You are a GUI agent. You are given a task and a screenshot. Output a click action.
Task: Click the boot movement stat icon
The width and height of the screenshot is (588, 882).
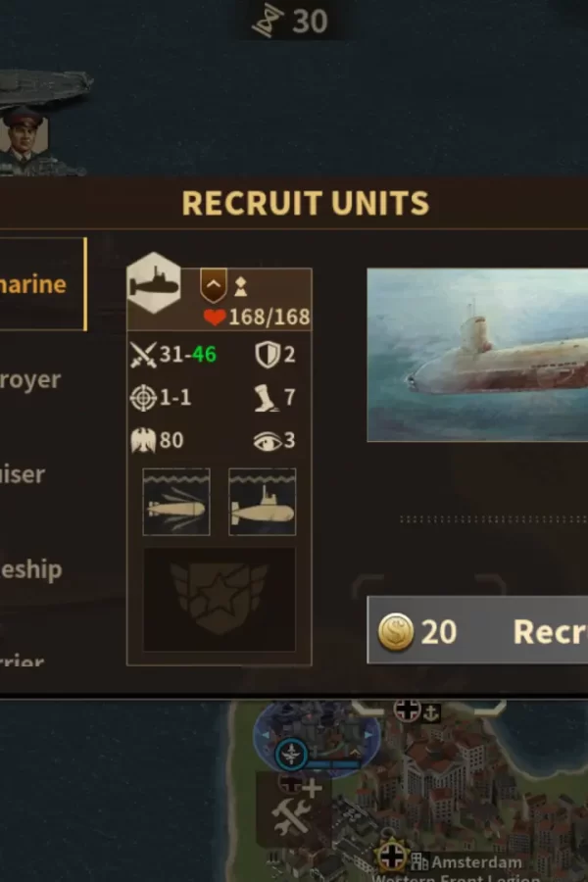point(266,398)
